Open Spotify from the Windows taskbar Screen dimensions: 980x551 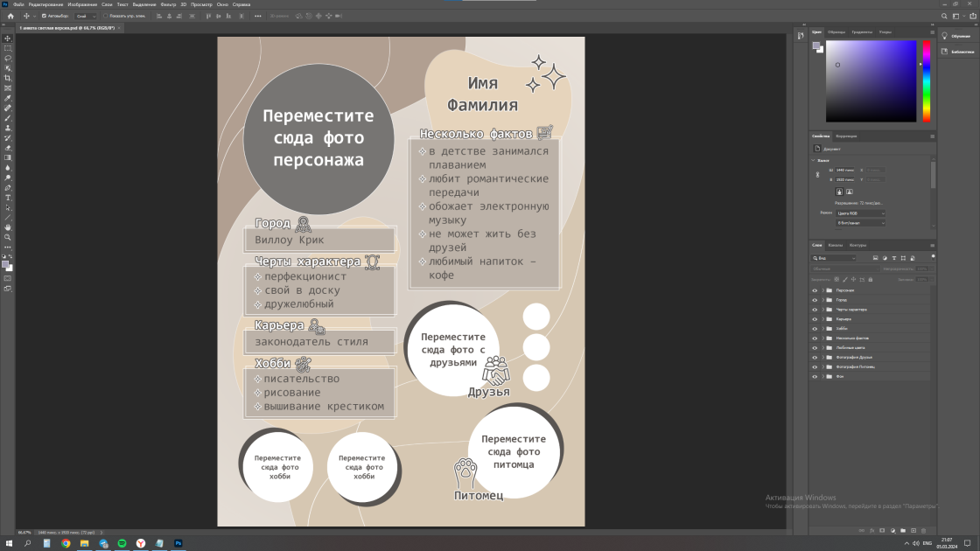[122, 543]
